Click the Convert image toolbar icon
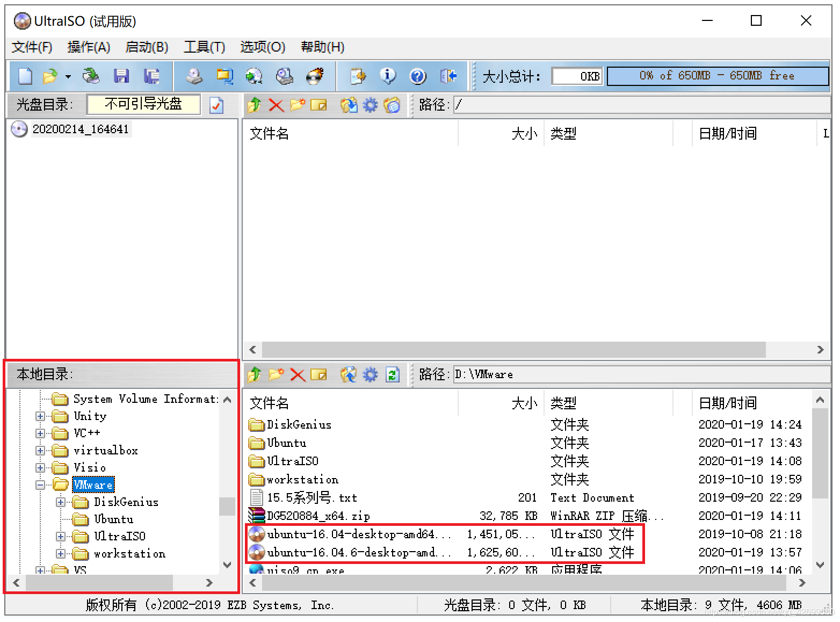840x622 pixels. 254,76
